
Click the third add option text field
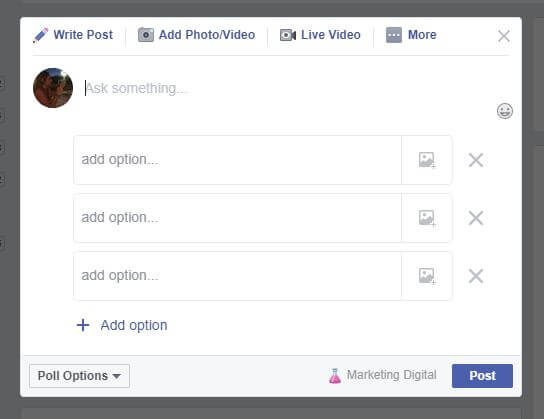click(238, 276)
